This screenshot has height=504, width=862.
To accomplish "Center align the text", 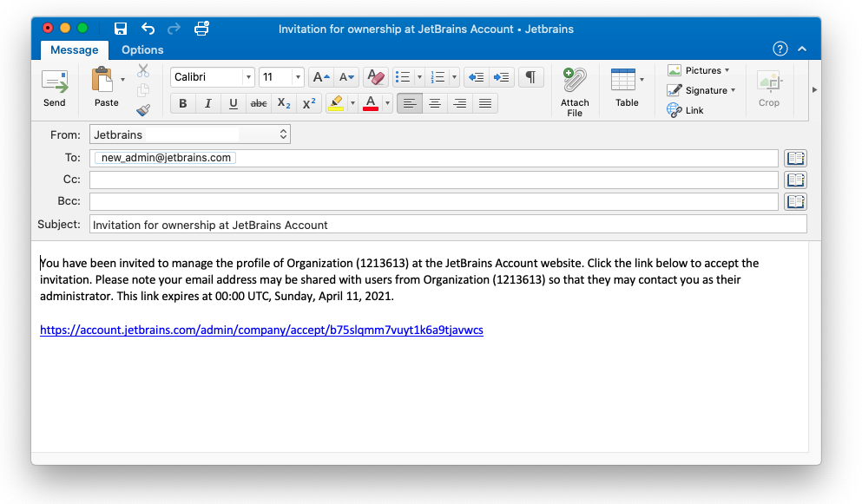I will pyautogui.click(x=435, y=103).
